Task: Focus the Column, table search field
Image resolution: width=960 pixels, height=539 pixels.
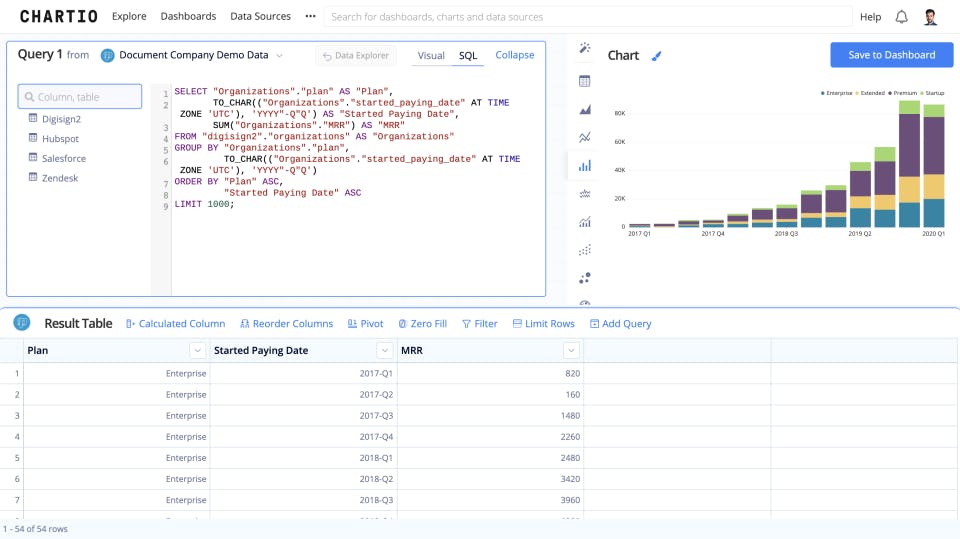Action: [80, 97]
